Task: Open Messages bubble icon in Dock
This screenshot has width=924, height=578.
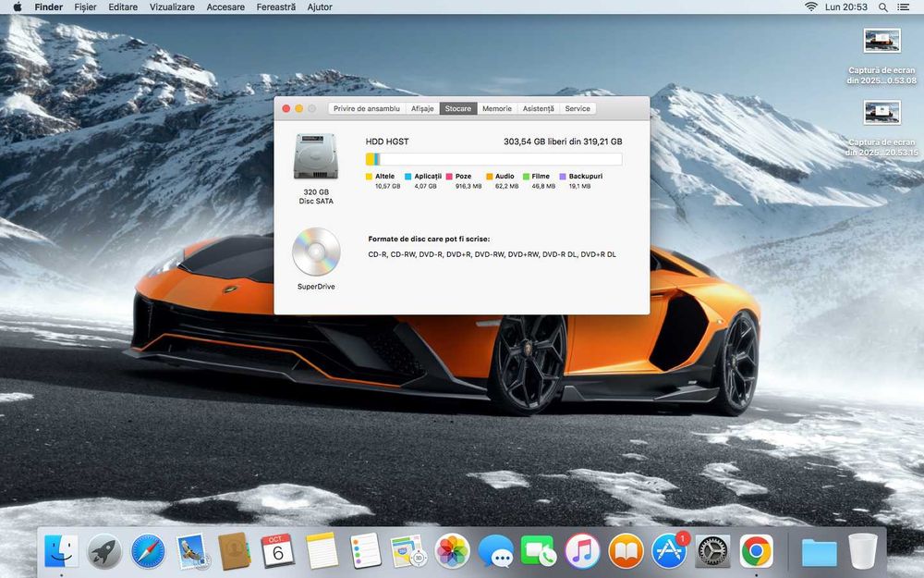Action: 495,552
